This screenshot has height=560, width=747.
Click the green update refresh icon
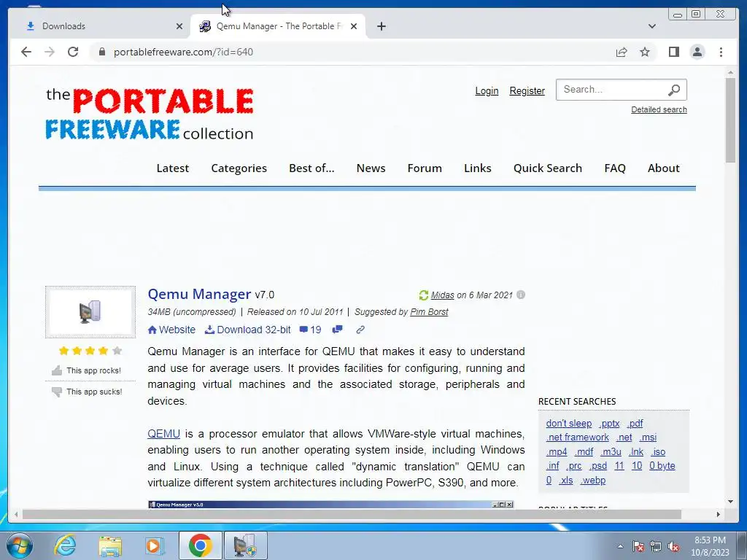[424, 295]
